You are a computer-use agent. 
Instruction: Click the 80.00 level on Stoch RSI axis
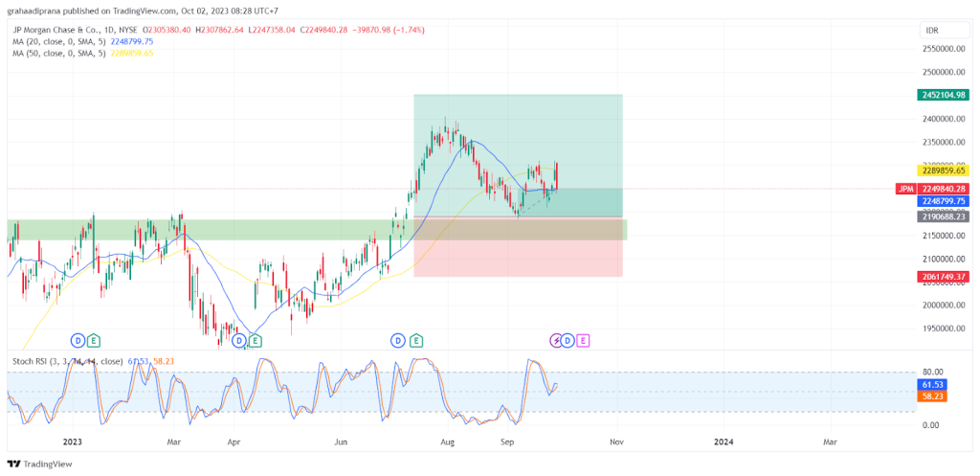(932, 372)
